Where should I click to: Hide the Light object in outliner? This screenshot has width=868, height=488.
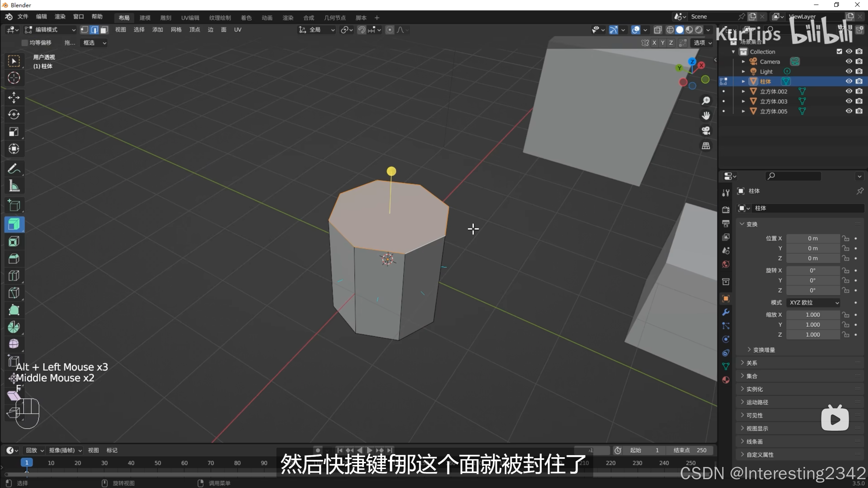click(x=849, y=71)
